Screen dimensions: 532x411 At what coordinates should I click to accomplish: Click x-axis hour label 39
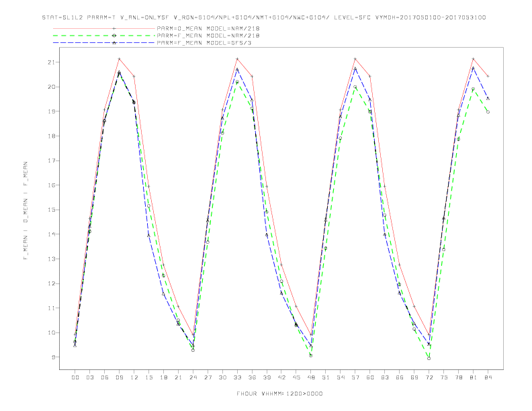pos(267,377)
